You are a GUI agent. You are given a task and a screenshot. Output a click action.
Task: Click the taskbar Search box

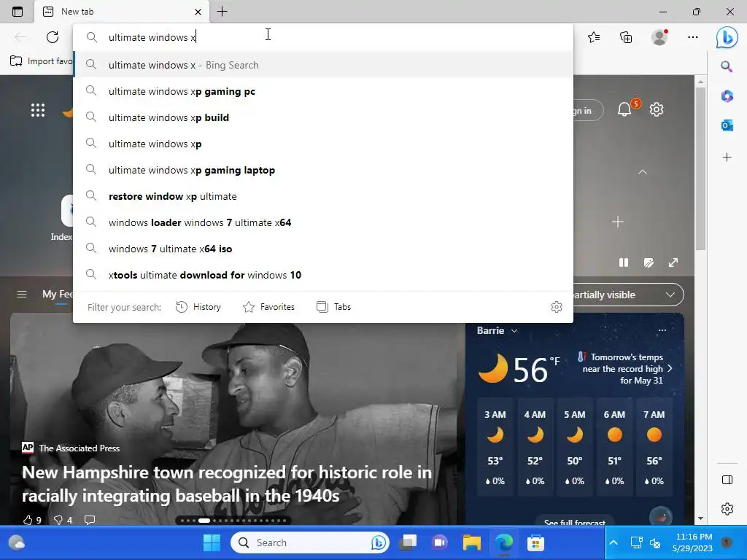[309, 542]
